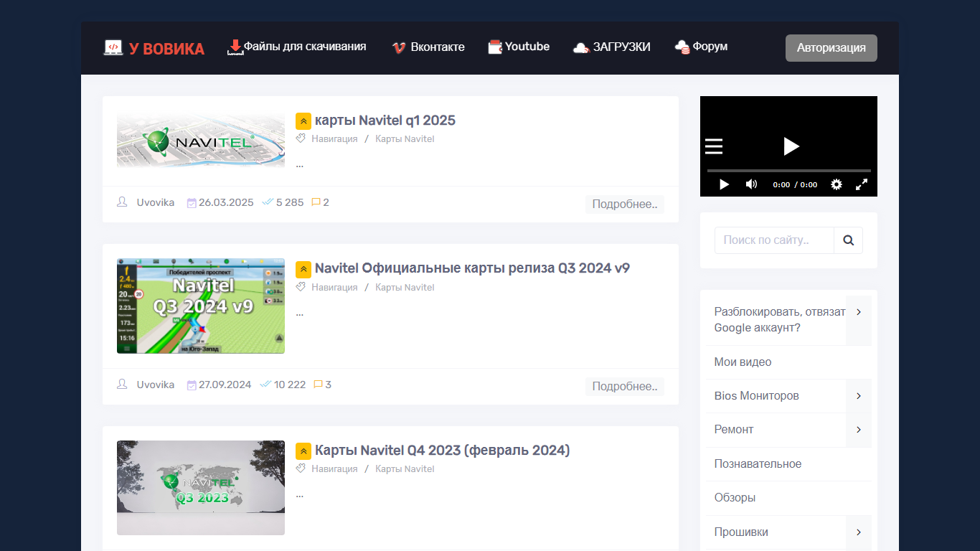
Task: Click author Uvovika on 27.09.2024 post
Action: (x=156, y=385)
